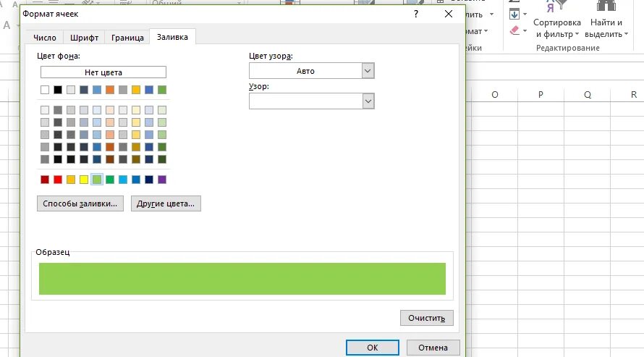Screen dimensions: 644x357
Task: Close the Формат ячеек dialog
Action: click(x=449, y=14)
